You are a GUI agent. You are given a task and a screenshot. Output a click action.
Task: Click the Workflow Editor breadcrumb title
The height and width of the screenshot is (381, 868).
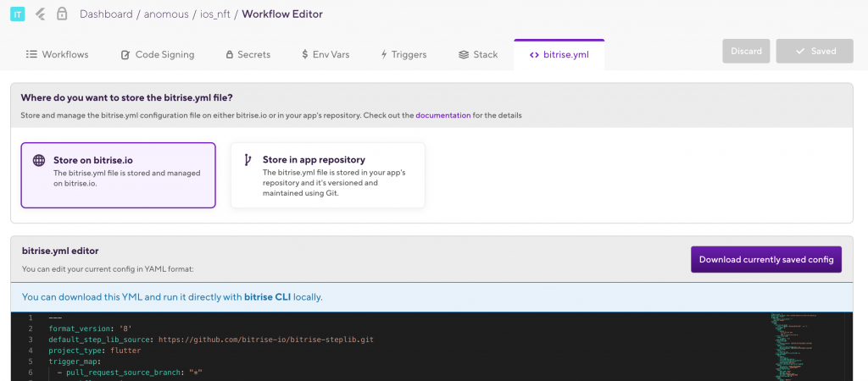(282, 14)
